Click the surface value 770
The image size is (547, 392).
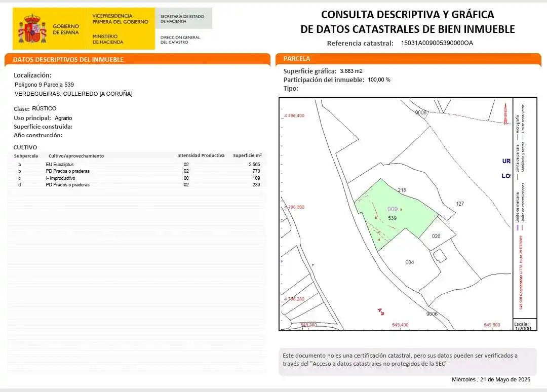pyautogui.click(x=256, y=171)
